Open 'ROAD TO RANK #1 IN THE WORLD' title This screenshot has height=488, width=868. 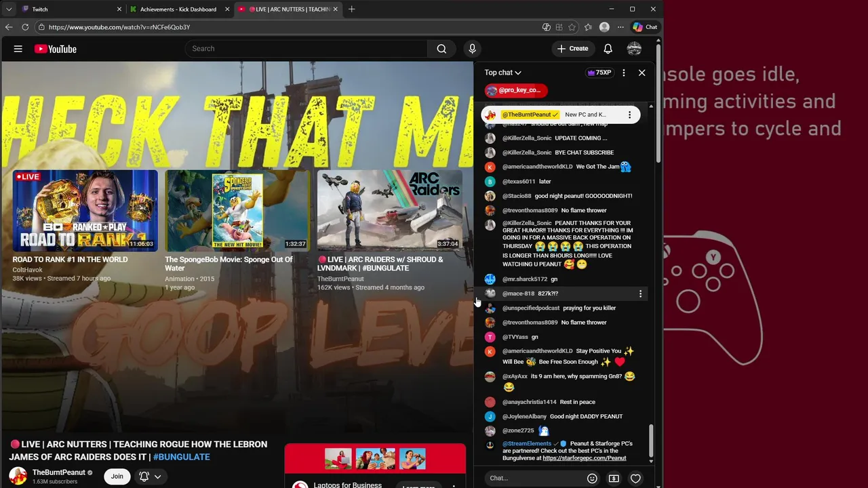pyautogui.click(x=70, y=260)
